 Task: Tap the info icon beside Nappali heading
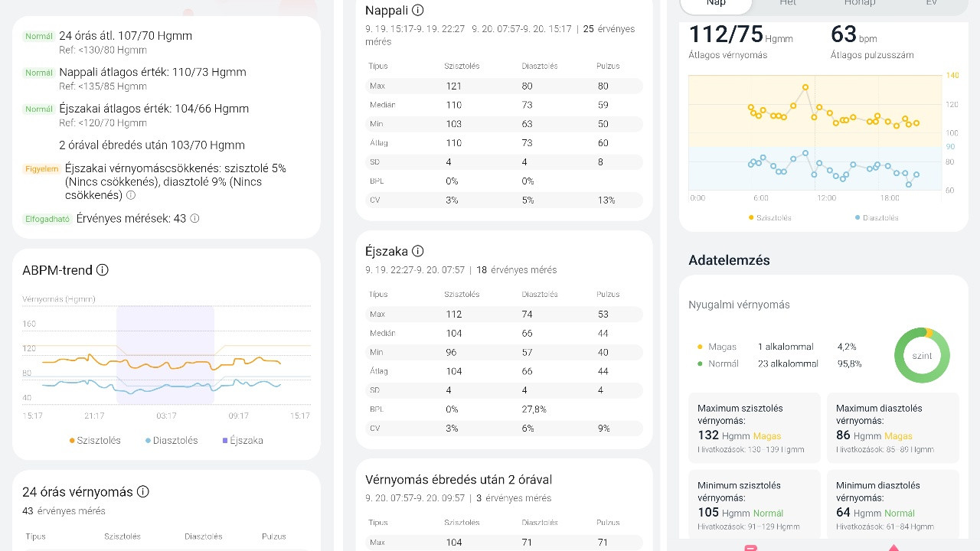pyautogui.click(x=417, y=10)
